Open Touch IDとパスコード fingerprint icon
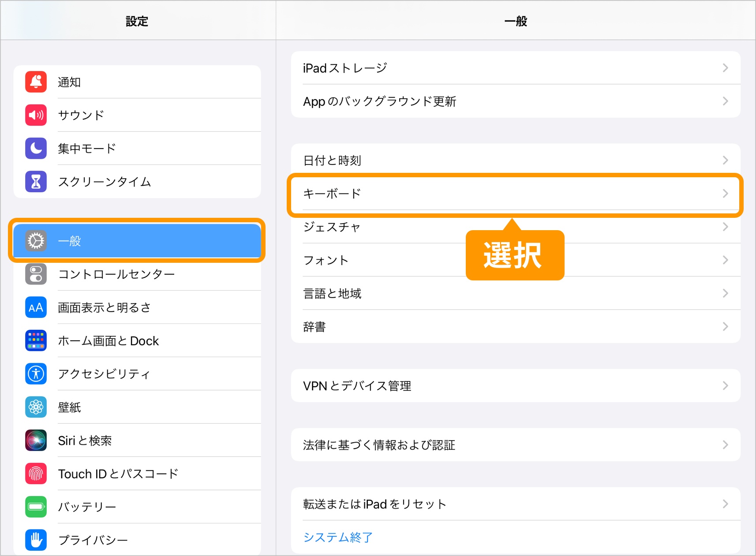Viewport: 756px width, 556px height. tap(36, 473)
